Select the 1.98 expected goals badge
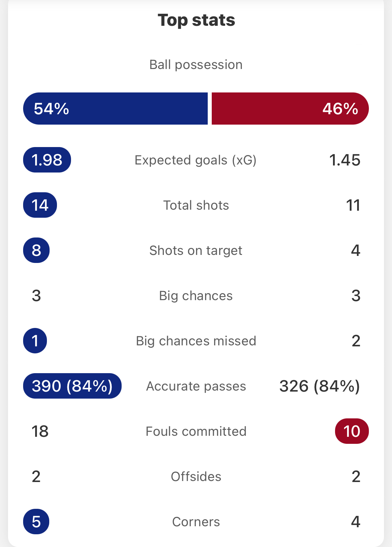 click(x=47, y=160)
